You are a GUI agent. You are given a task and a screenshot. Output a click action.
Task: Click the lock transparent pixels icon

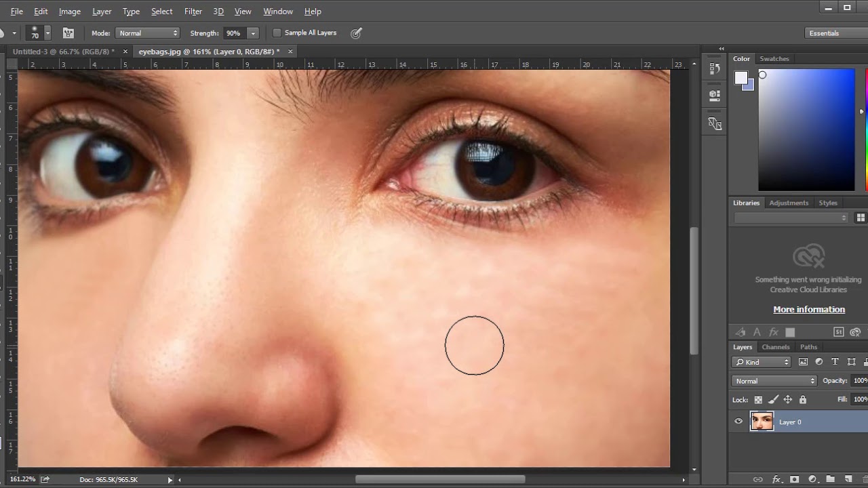click(x=758, y=400)
